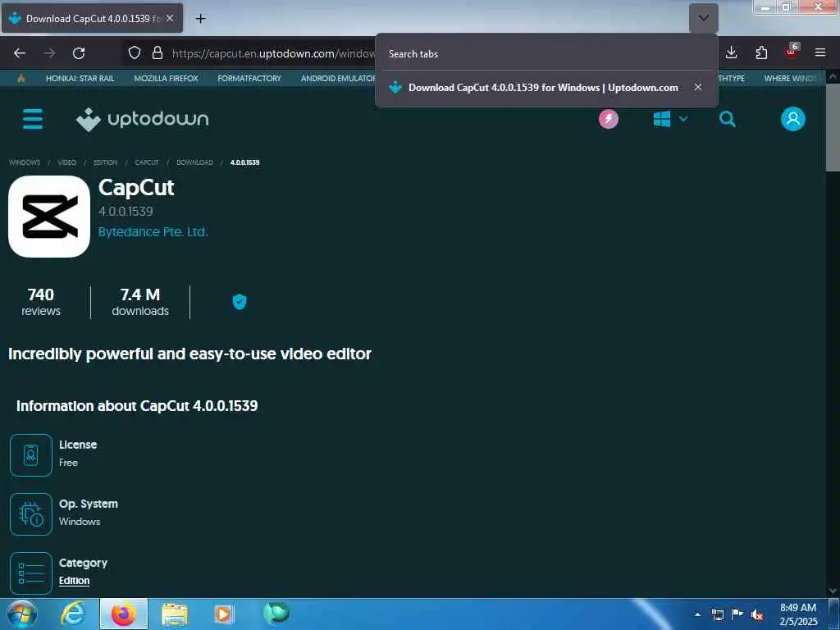Open the user account profile icon

(x=793, y=119)
